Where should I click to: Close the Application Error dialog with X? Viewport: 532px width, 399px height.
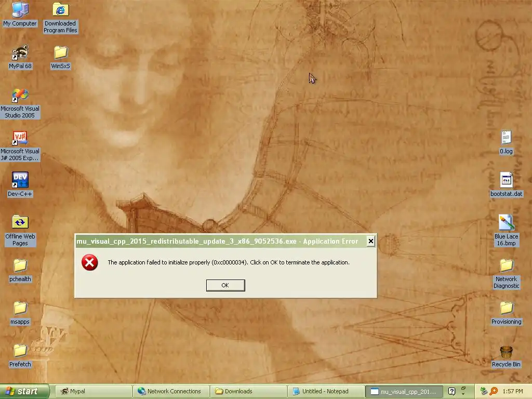pos(371,241)
